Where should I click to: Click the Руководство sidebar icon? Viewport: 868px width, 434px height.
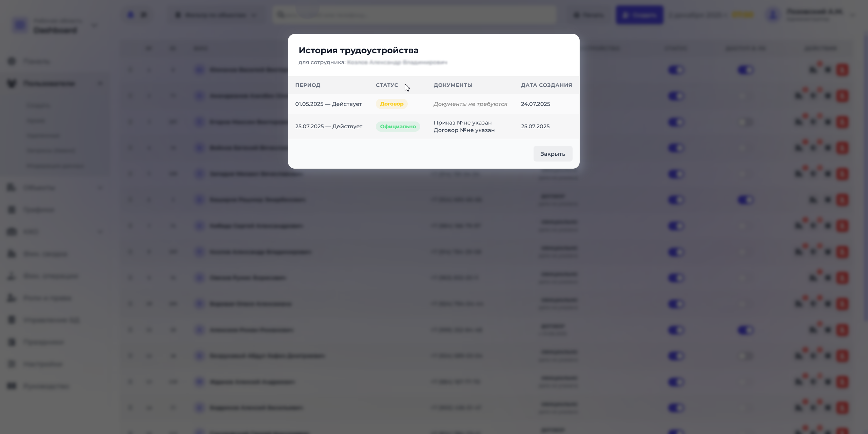point(12,386)
